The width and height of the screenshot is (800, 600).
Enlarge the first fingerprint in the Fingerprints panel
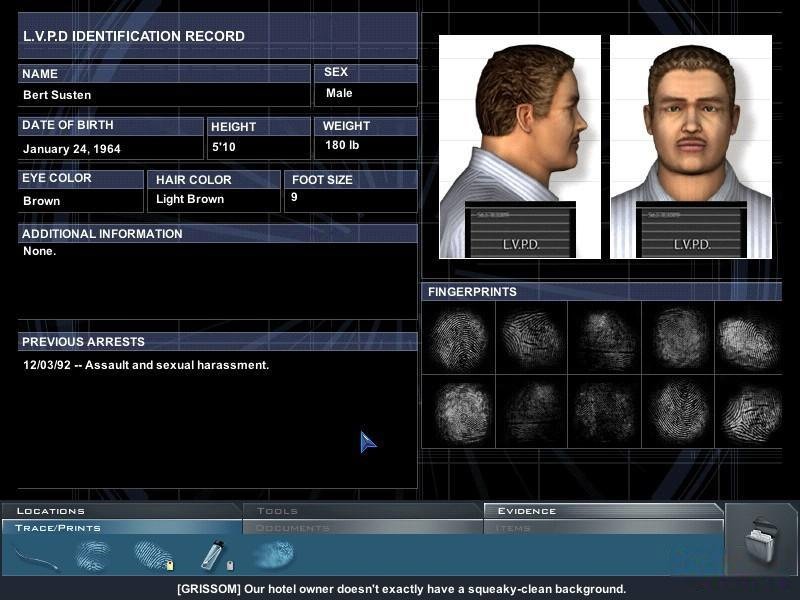point(459,338)
